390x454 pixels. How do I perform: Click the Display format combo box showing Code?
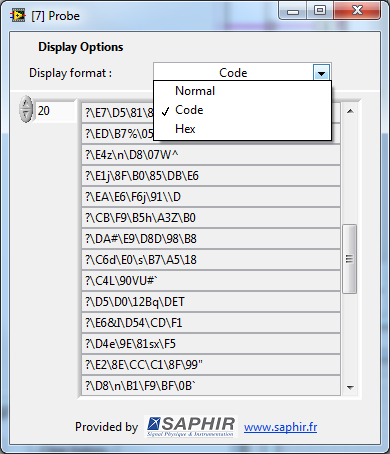coord(242,72)
